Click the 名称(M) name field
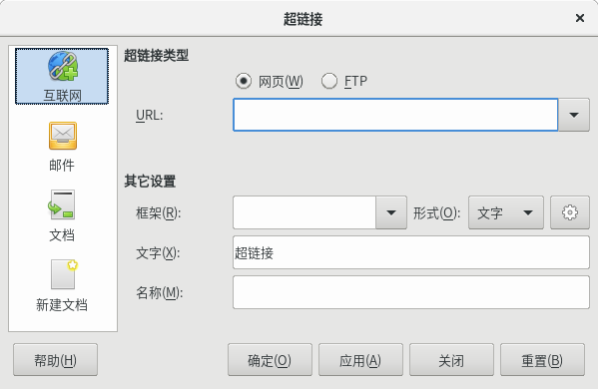 (411, 292)
